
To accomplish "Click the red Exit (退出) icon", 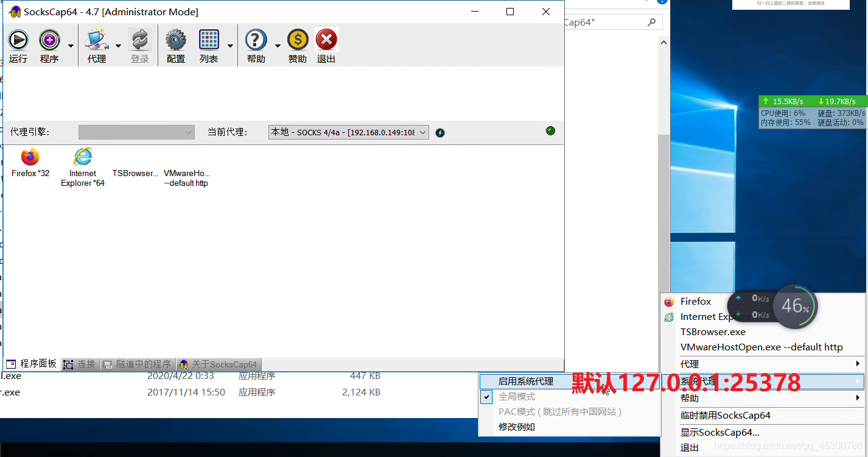I will tap(326, 41).
